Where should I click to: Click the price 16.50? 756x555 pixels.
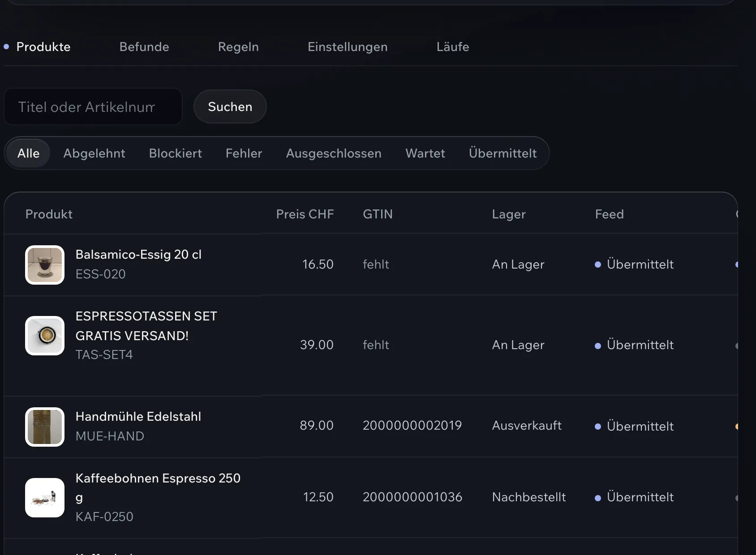click(x=318, y=265)
